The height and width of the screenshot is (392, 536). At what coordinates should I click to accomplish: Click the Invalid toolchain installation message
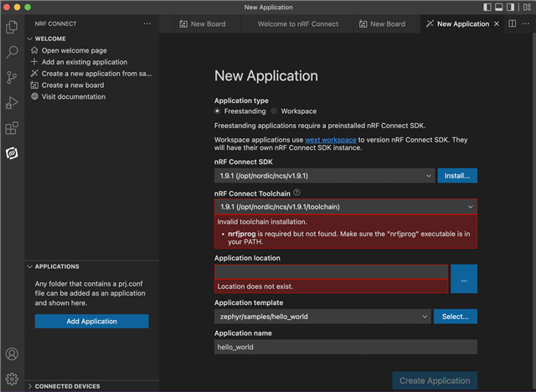262,222
